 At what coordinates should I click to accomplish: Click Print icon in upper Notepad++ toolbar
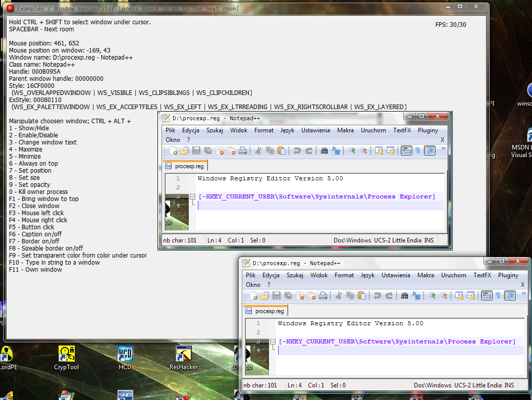click(243, 151)
